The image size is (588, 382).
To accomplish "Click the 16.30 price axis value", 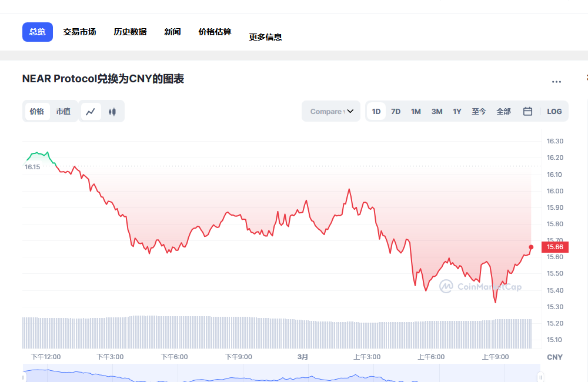I will tap(555, 141).
